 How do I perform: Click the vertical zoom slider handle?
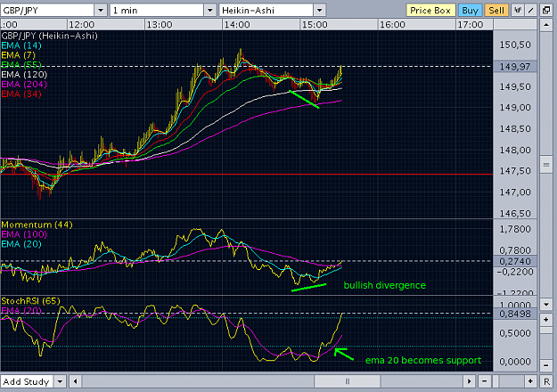click(x=546, y=331)
